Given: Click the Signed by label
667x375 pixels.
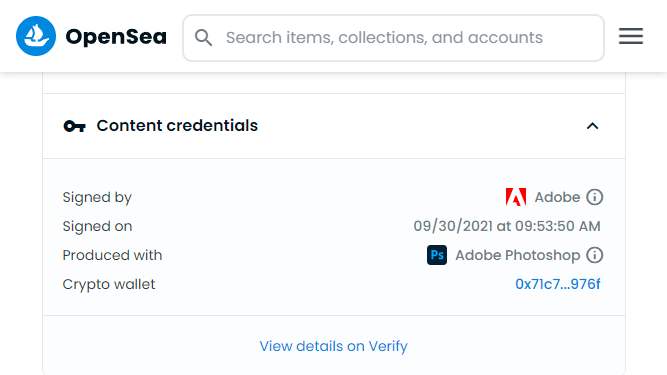Looking at the screenshot, I should point(97,198).
